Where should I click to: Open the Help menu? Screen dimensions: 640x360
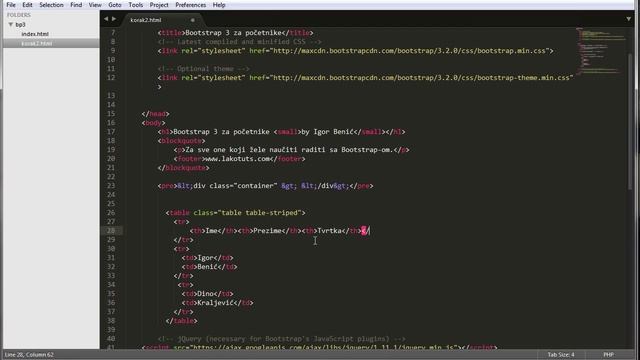tap(219, 5)
